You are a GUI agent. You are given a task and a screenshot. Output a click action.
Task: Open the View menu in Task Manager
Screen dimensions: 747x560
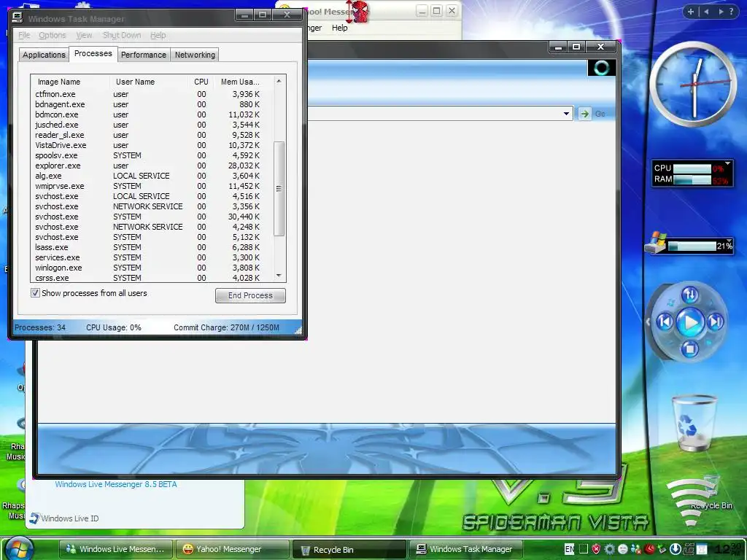coord(84,35)
